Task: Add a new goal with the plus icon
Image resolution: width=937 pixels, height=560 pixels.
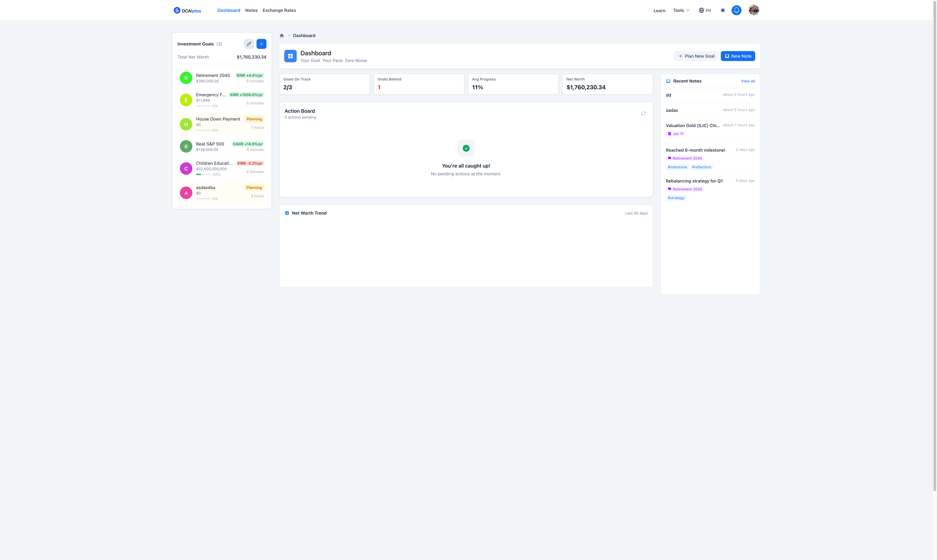Action: click(x=262, y=44)
